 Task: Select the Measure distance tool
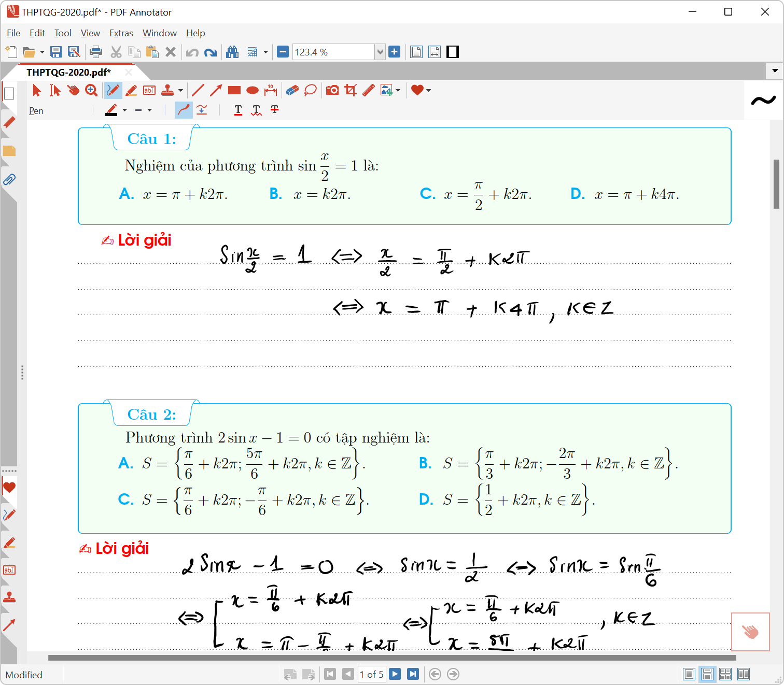271,90
